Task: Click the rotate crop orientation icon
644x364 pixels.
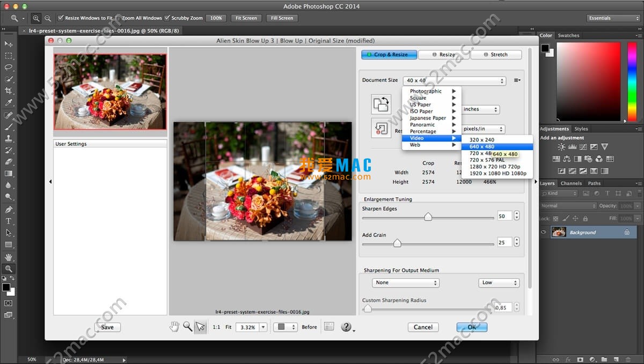Action: (381, 104)
